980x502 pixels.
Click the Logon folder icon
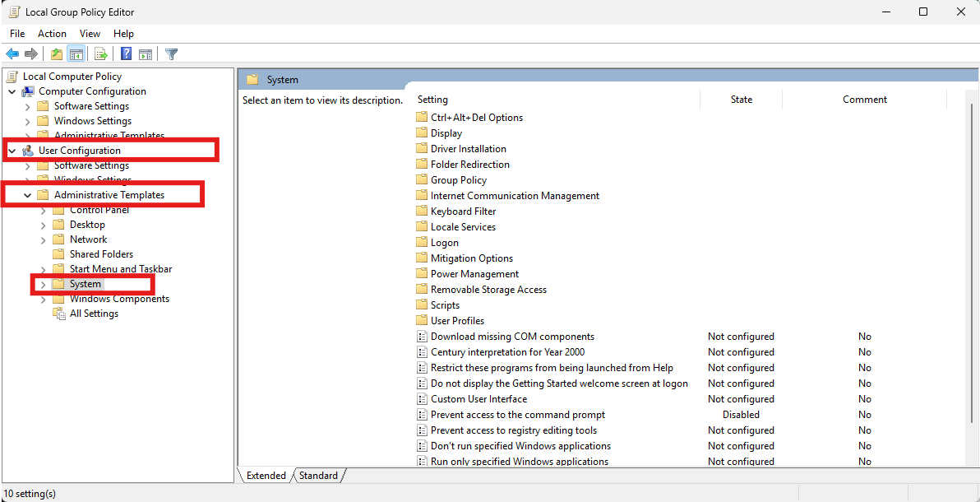pos(423,242)
